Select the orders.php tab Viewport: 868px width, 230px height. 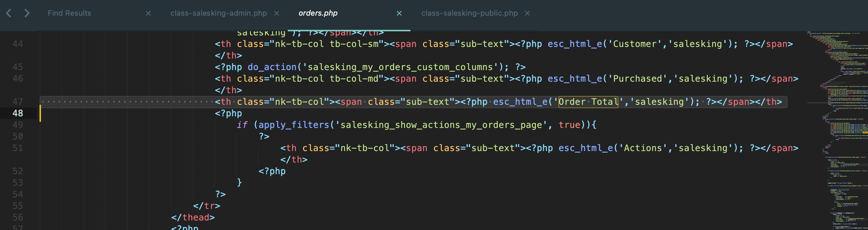[318, 13]
